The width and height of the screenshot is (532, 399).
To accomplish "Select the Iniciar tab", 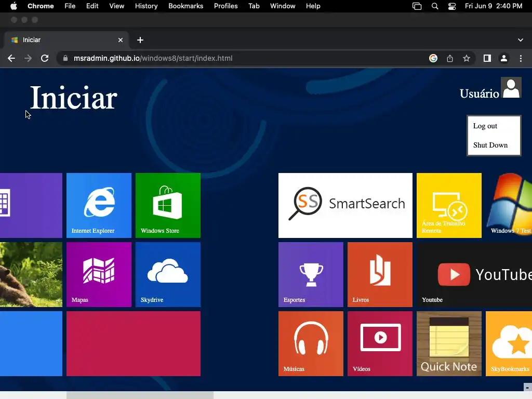I will click(66, 40).
